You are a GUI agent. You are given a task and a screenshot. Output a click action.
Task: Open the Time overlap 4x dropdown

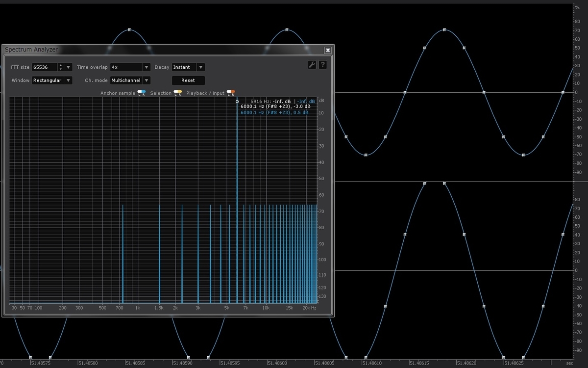coord(130,67)
